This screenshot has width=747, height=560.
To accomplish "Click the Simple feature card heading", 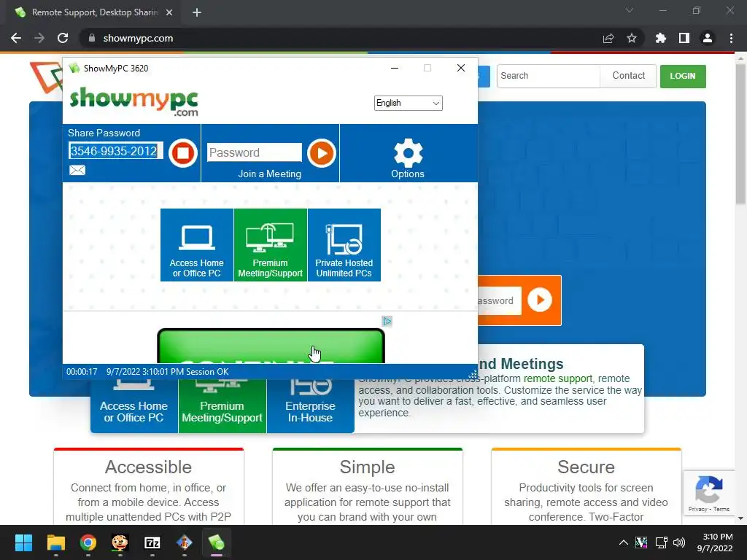I will point(368,467).
